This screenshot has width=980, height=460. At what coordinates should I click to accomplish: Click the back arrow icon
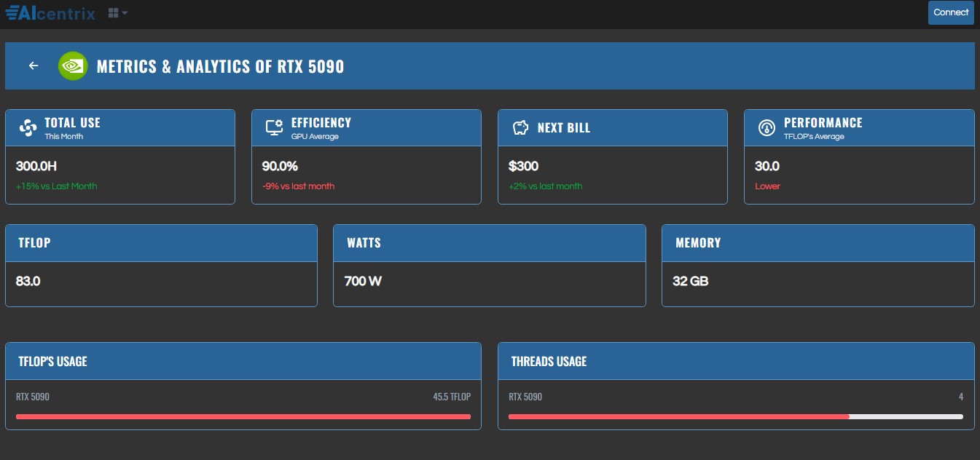point(34,66)
